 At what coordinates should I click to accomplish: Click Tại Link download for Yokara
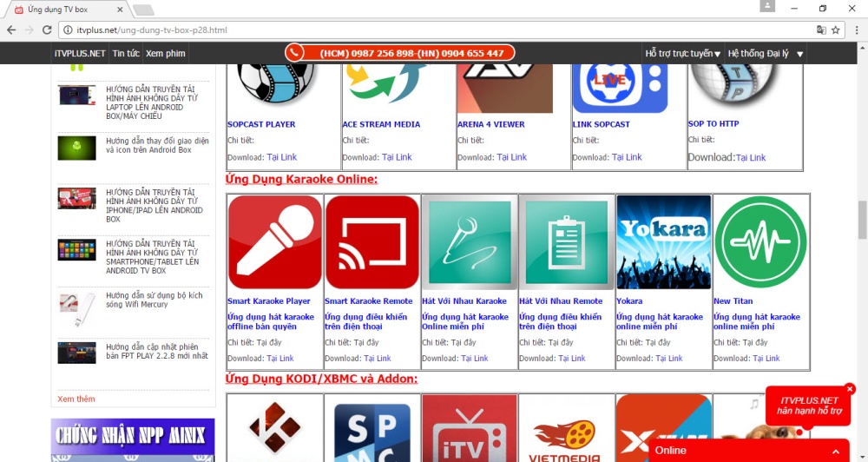click(x=668, y=359)
